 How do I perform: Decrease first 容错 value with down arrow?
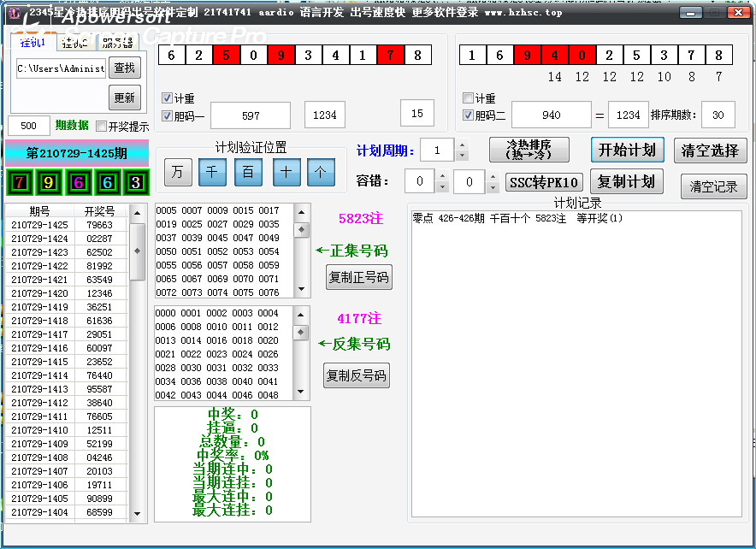click(443, 187)
